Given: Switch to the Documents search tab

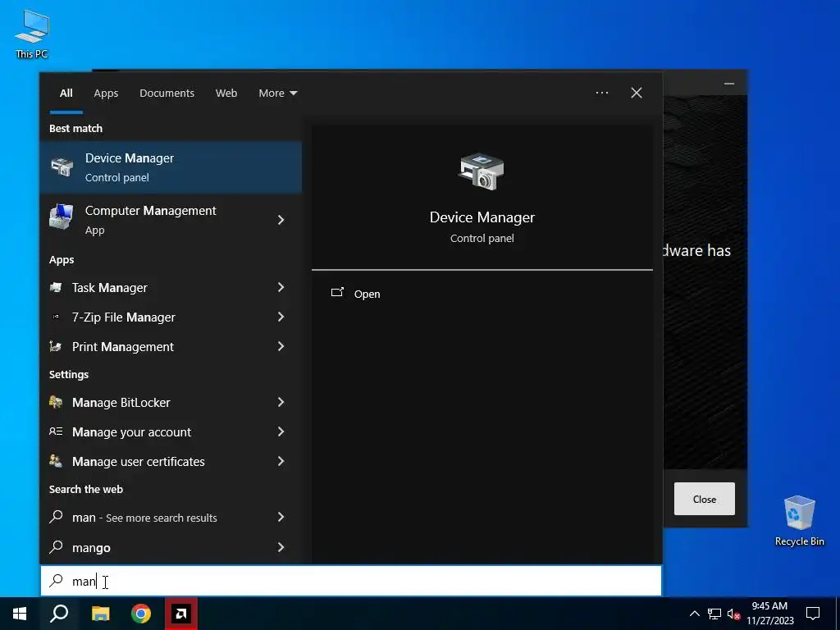Looking at the screenshot, I should (167, 94).
